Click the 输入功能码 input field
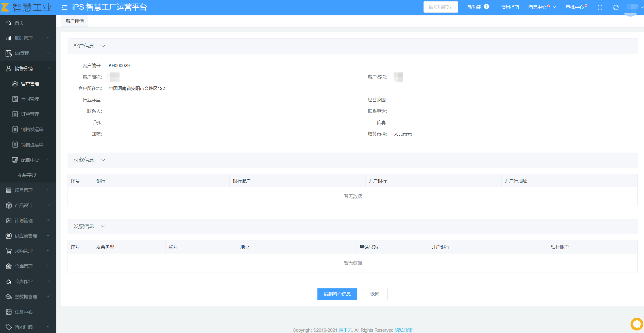The height and width of the screenshot is (333, 644). pyautogui.click(x=440, y=7)
